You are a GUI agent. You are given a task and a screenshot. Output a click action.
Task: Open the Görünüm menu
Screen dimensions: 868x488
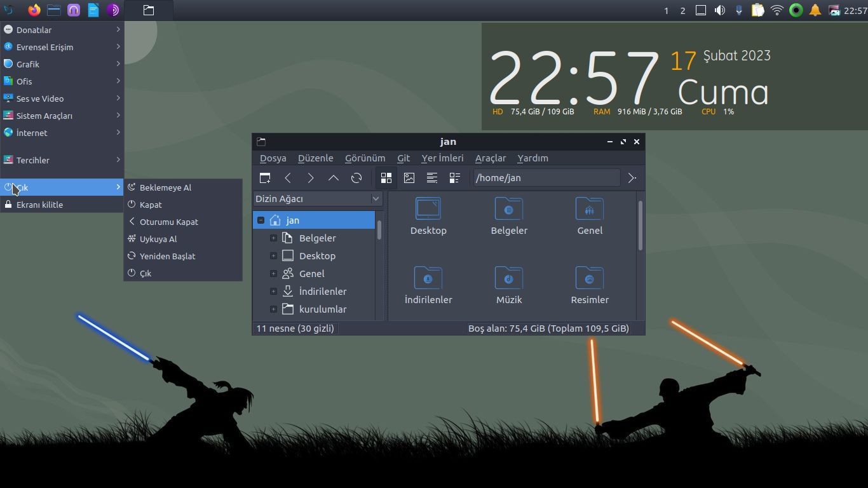point(365,158)
